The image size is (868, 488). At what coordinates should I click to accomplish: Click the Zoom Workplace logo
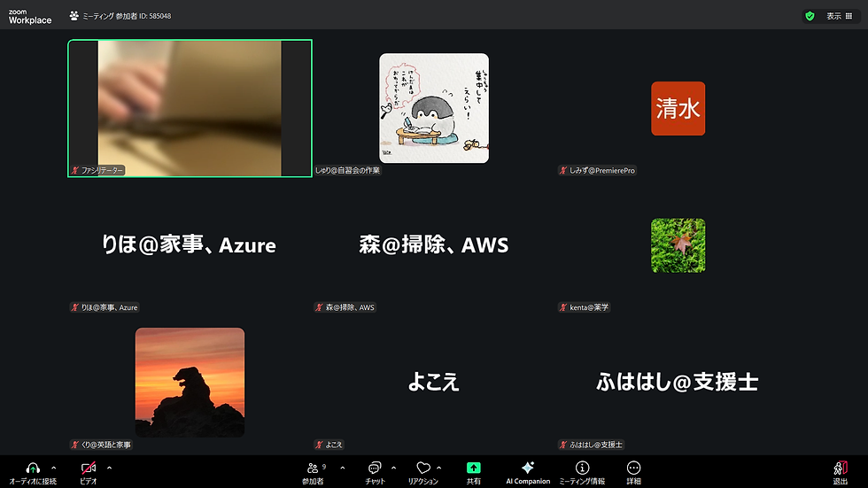[30, 17]
